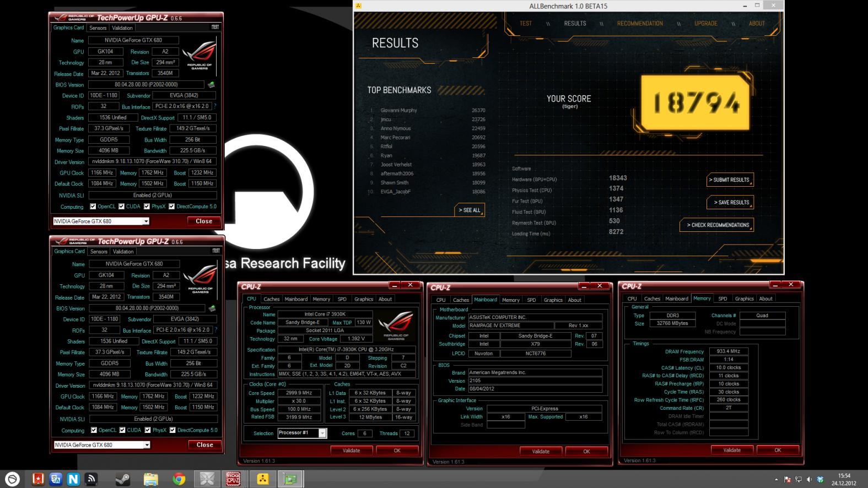Open Action Center flag tray icon
868x488 pixels.
click(x=787, y=479)
